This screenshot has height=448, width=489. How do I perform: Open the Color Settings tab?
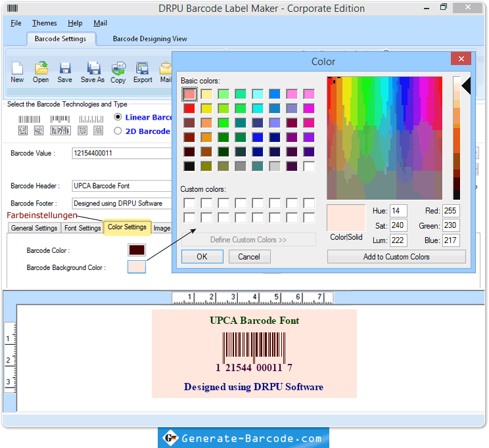[x=128, y=227]
